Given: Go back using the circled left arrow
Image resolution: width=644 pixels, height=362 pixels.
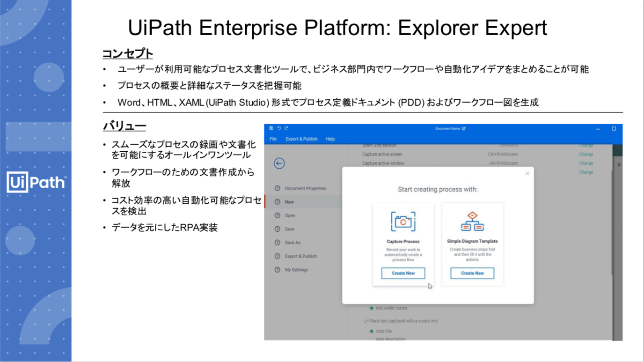Looking at the screenshot, I should point(279,163).
